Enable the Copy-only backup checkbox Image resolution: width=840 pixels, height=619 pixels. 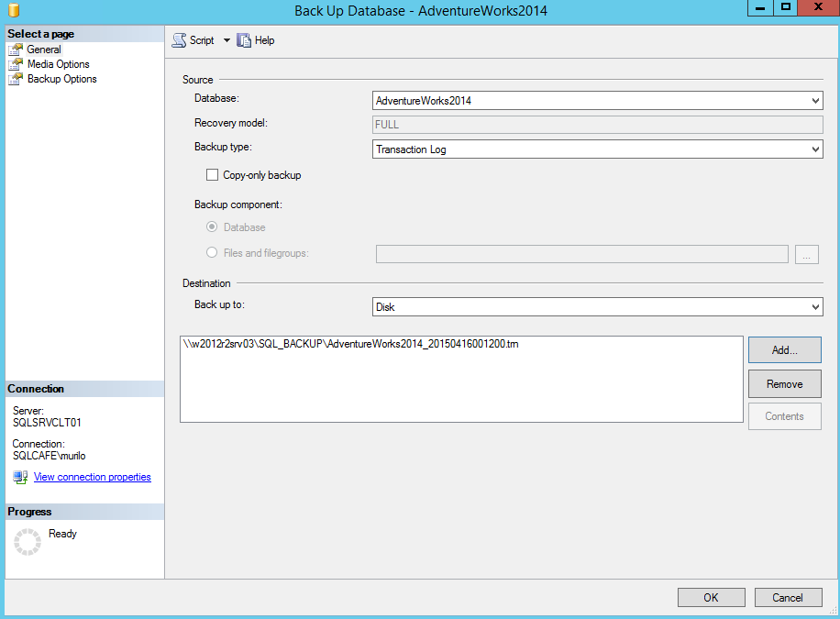(212, 175)
